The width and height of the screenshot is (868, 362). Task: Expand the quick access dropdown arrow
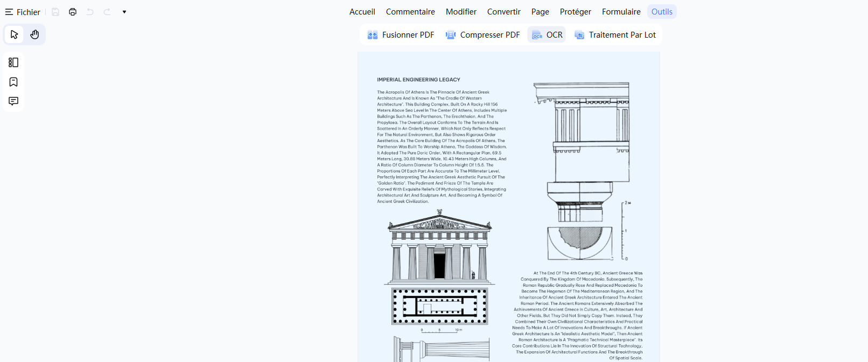tap(124, 12)
